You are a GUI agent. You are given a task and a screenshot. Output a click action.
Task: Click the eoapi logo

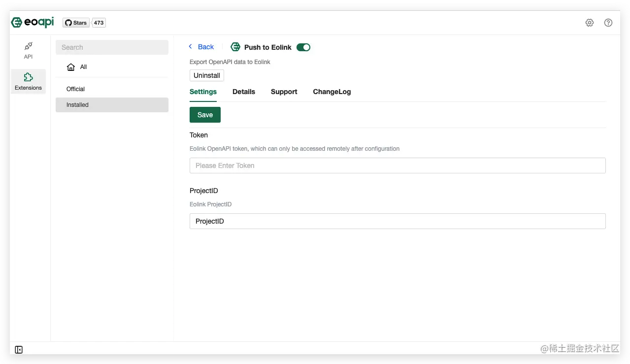click(33, 22)
